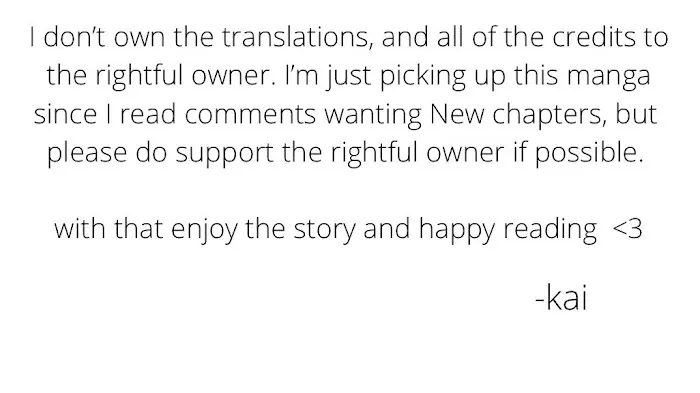700x393 pixels.
Task: Click the word 'enjoy'
Action: [x=204, y=230]
